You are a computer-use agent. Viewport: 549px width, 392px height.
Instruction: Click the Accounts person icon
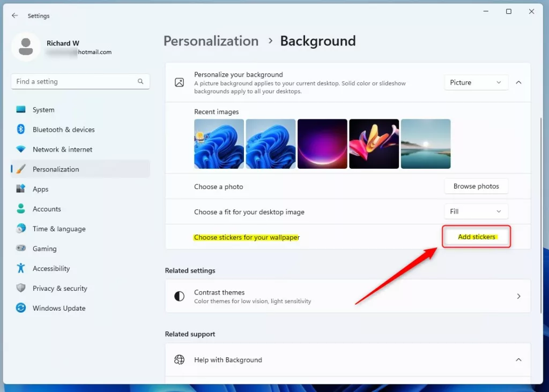coord(21,209)
